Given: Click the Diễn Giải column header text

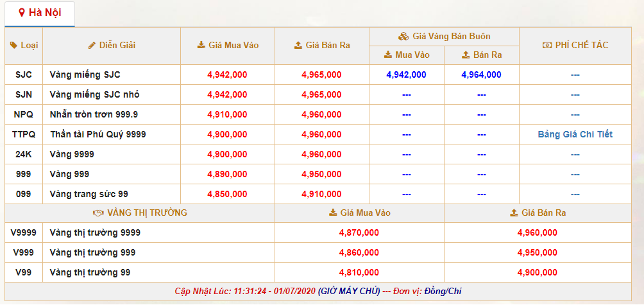Looking at the screenshot, I should [x=117, y=45].
